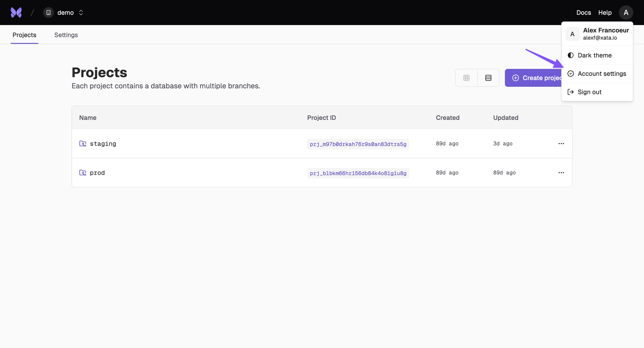Click the database icon beside the demo workspace name

pos(48,12)
